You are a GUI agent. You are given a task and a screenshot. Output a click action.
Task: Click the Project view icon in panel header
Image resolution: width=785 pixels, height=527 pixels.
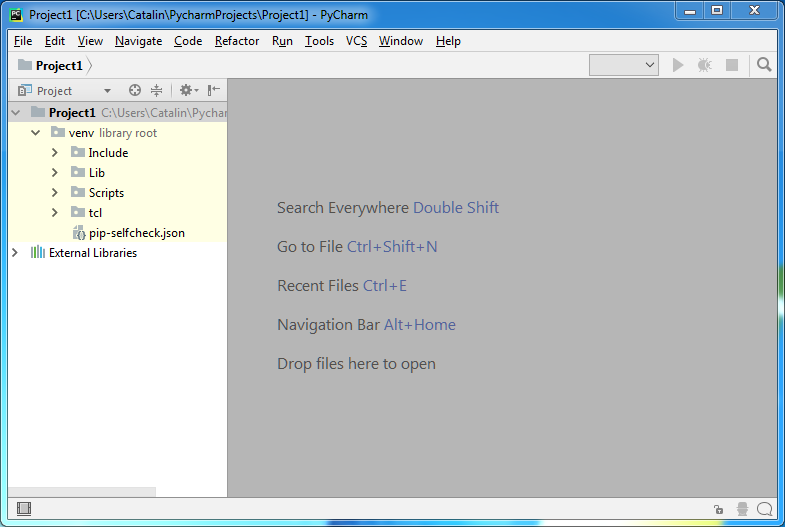coord(25,90)
